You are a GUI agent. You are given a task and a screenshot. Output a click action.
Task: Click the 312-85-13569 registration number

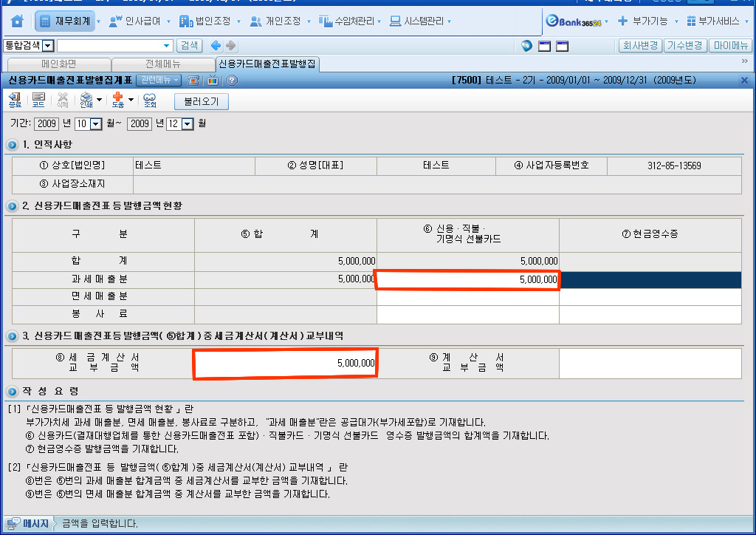[x=674, y=166]
